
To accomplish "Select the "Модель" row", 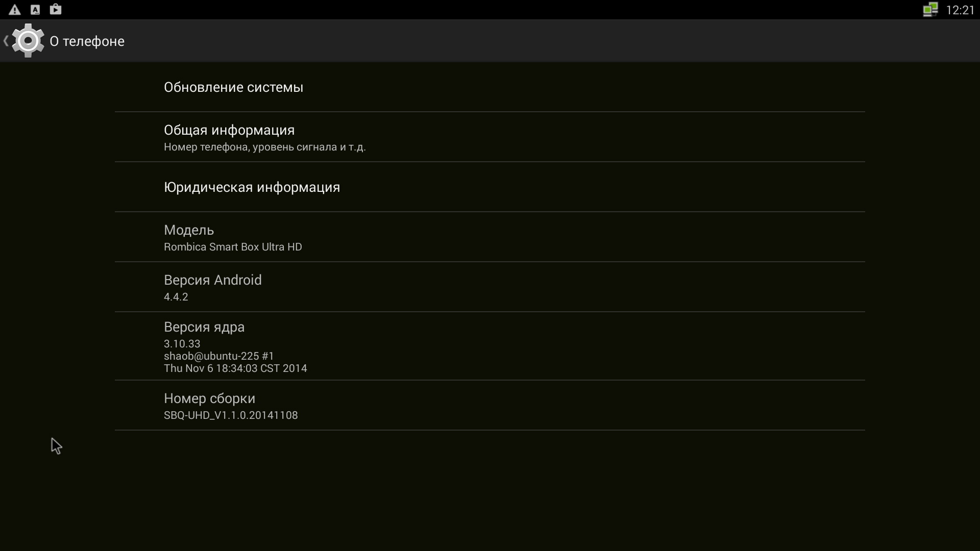I will click(x=189, y=230).
